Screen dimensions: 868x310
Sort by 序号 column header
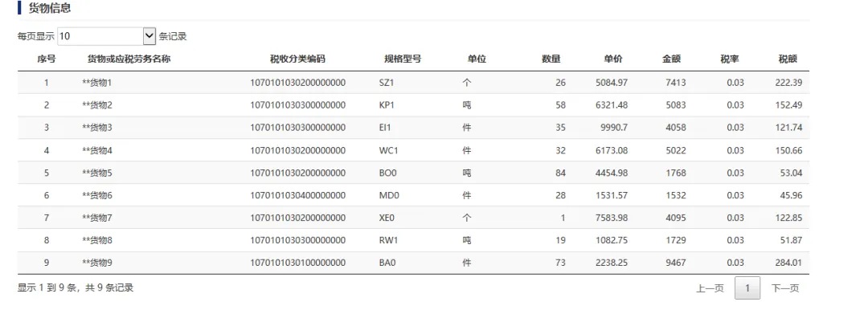point(47,59)
